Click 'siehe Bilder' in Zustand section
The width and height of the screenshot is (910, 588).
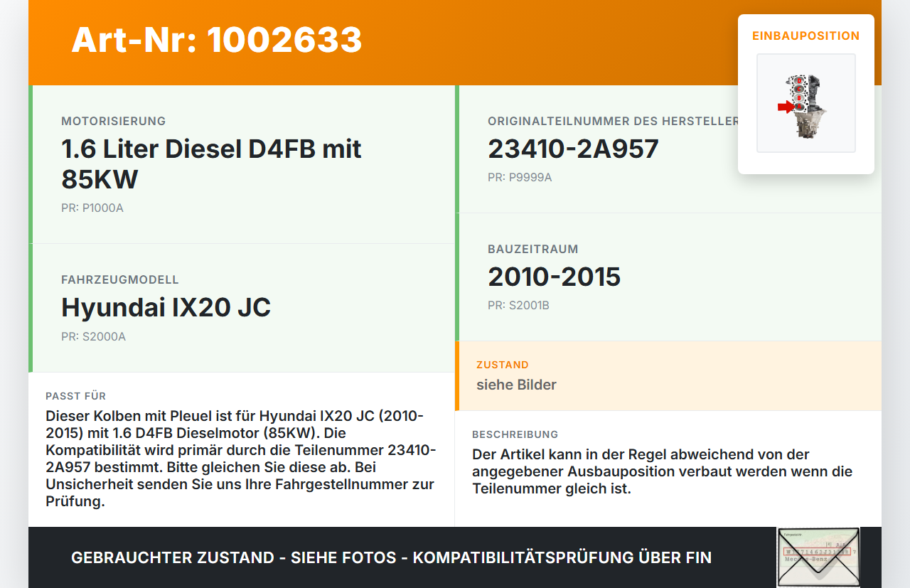pyautogui.click(x=516, y=385)
